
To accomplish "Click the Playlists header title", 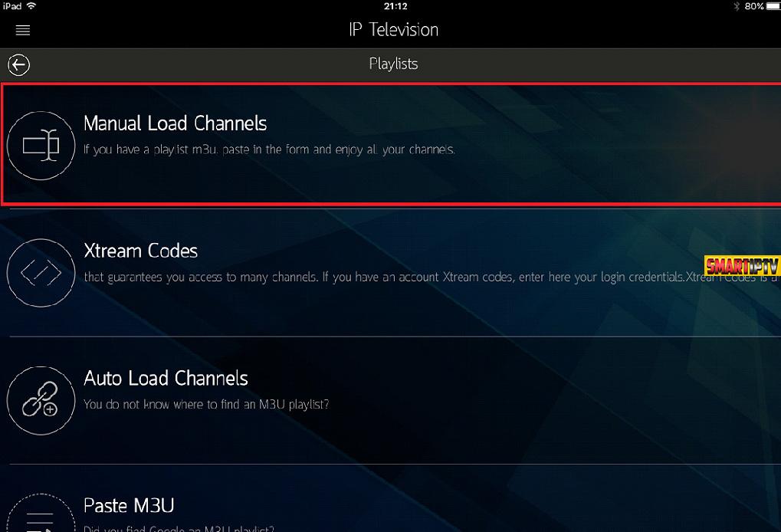I will pos(393,64).
